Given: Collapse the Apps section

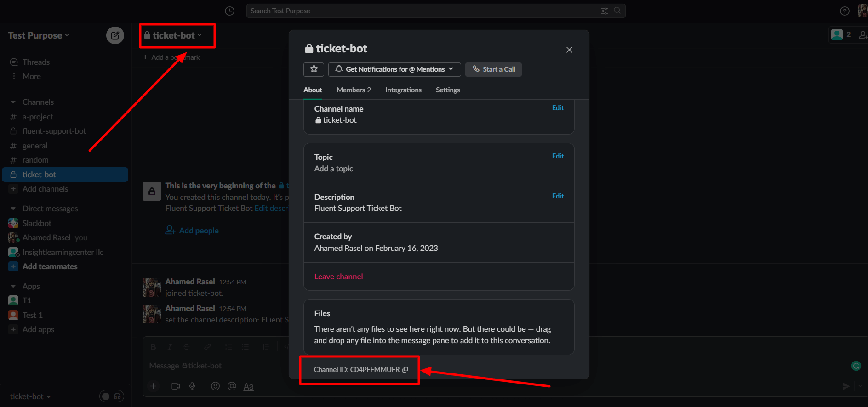Looking at the screenshot, I should coord(13,286).
